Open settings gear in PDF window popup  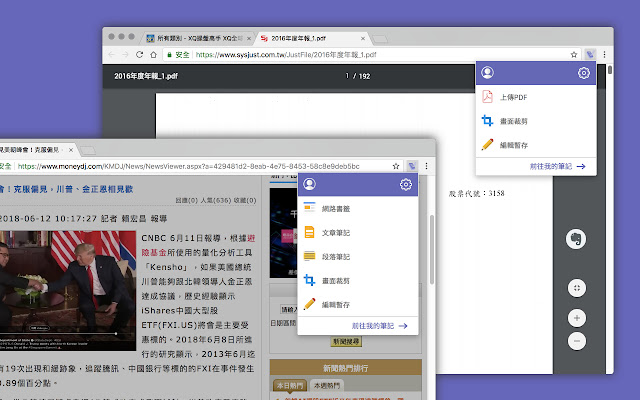click(584, 73)
